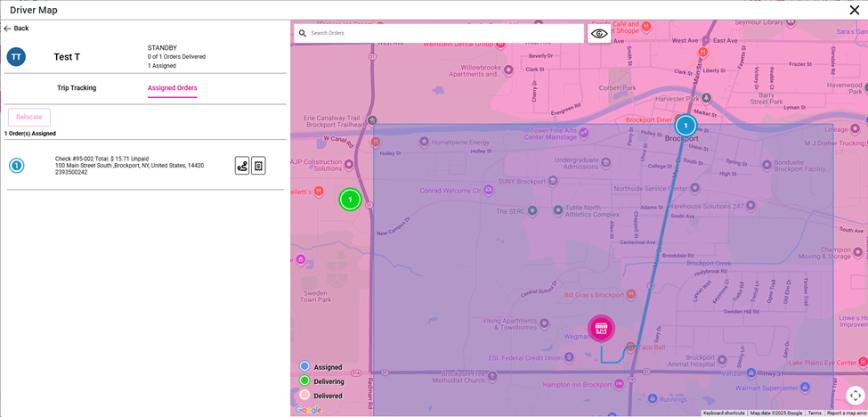Click the pink store marker on map
This screenshot has height=417, width=868.
coord(601,329)
